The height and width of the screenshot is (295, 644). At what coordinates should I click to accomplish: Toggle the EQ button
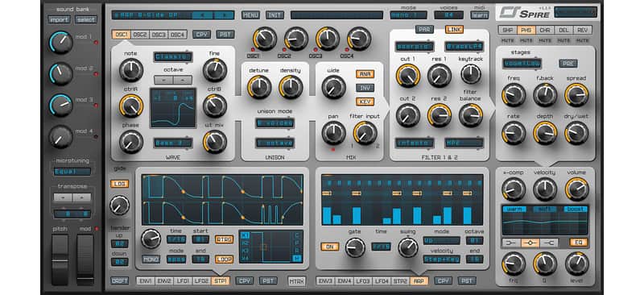(x=578, y=243)
